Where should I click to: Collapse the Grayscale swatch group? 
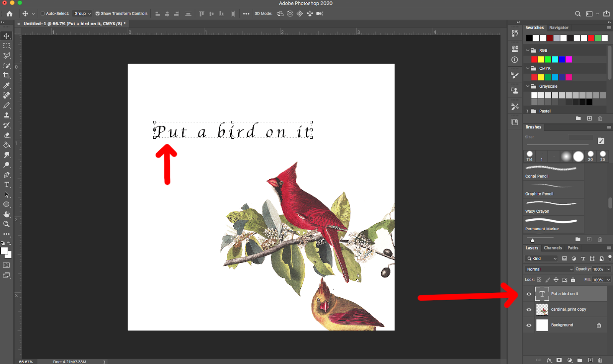(528, 86)
